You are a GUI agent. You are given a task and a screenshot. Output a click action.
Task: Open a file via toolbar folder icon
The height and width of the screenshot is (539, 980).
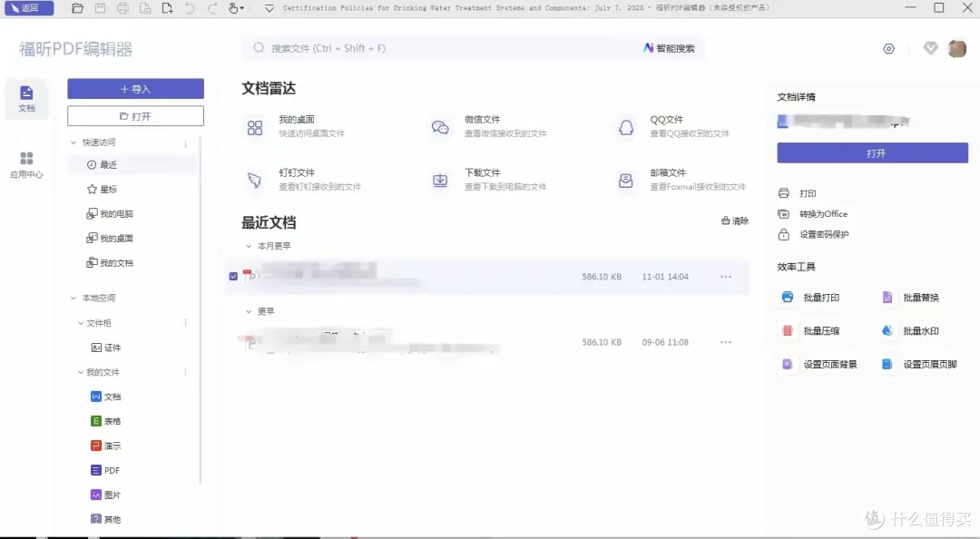tap(77, 9)
